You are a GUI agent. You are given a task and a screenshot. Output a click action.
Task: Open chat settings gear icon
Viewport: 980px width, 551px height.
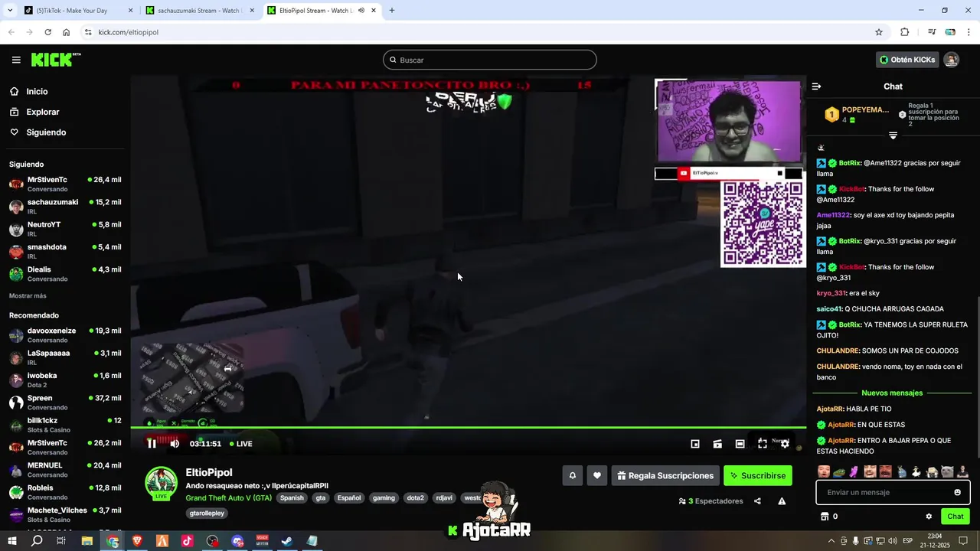pos(929,517)
